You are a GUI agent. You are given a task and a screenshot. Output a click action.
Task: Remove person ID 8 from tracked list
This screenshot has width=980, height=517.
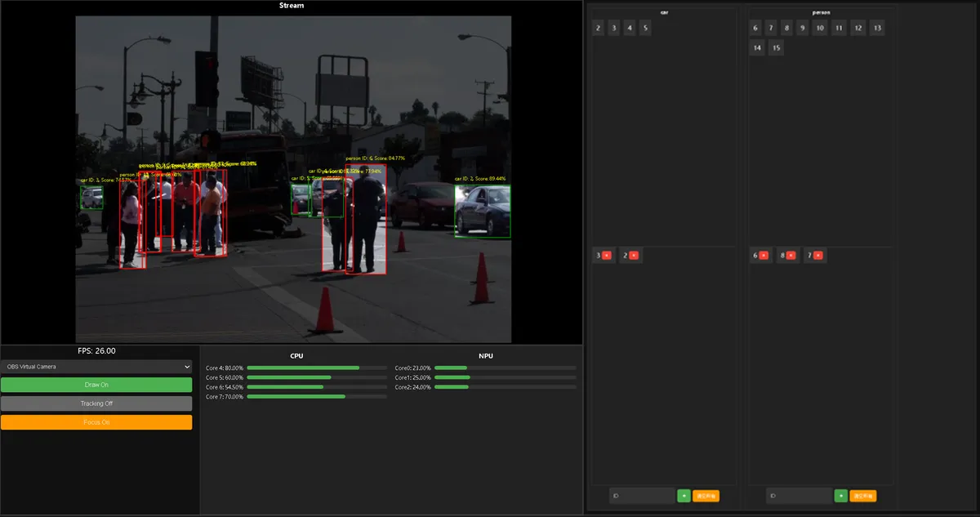791,256
